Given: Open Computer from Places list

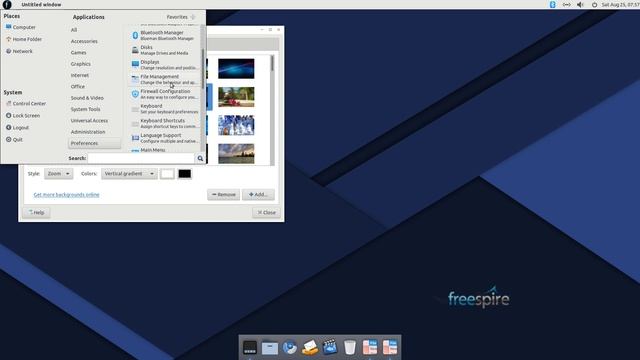Looking at the screenshot, I should 20,27.
